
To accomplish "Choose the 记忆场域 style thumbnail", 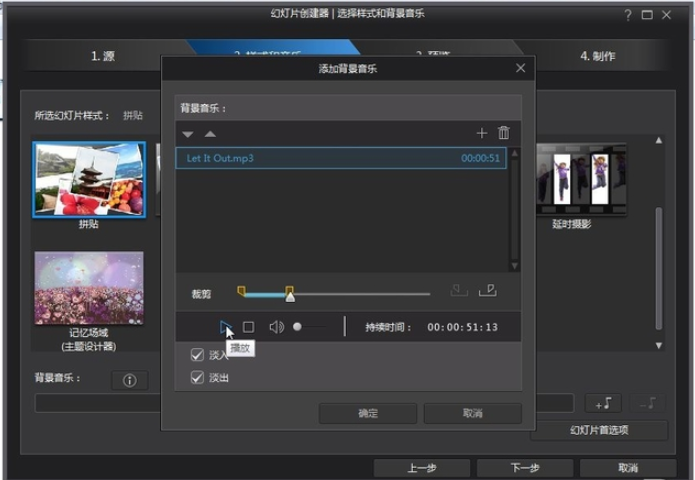I will [89, 288].
